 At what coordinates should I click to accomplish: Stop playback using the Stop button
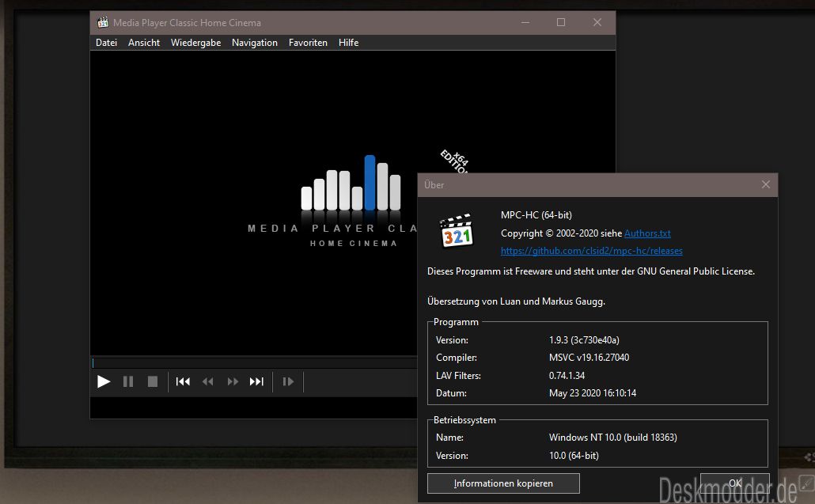click(x=152, y=382)
